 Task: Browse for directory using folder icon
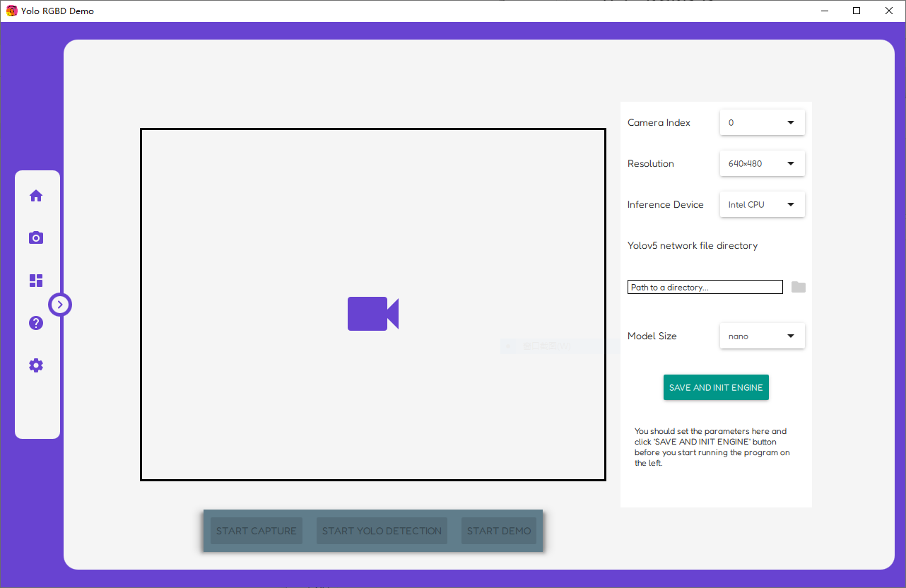click(798, 287)
